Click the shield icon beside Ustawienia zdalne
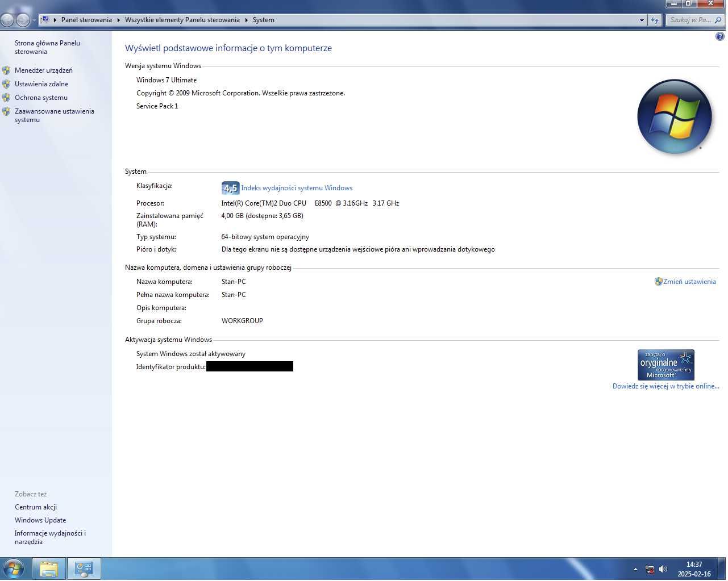The width and height of the screenshot is (728, 581). tap(6, 84)
